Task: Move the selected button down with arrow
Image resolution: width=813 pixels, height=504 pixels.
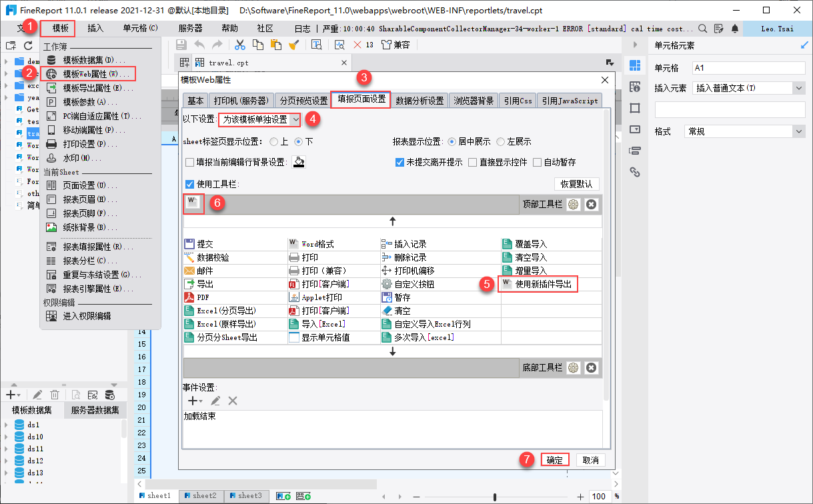Action: click(393, 351)
